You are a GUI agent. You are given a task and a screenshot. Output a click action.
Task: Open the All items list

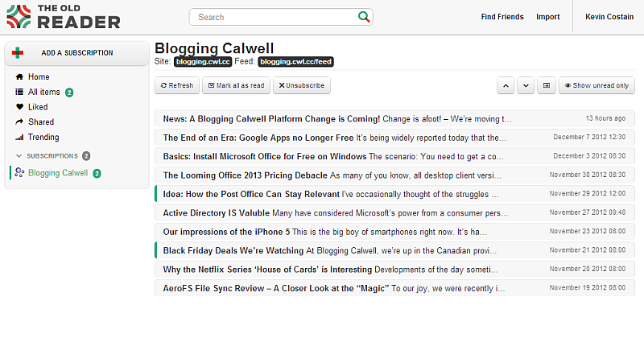pos(43,92)
